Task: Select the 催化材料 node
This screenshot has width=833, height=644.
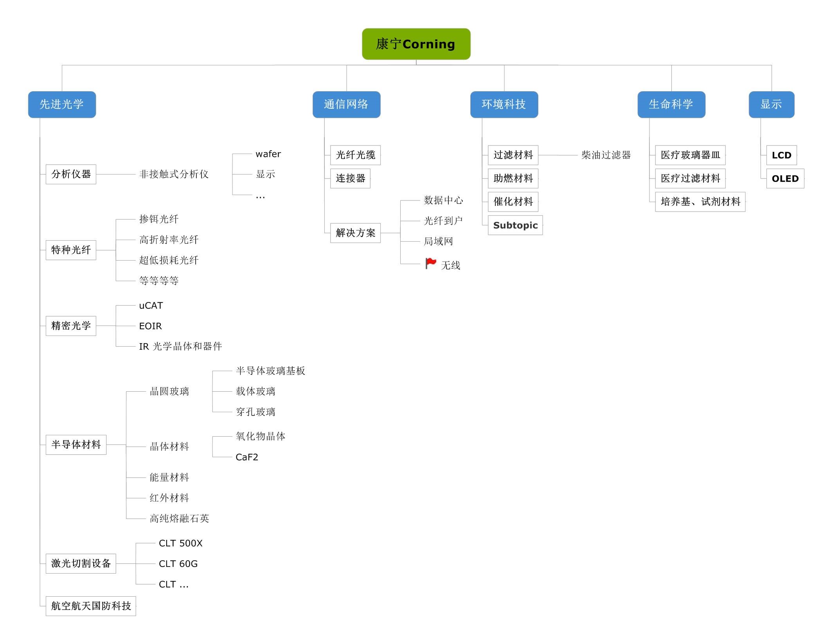Action: point(513,202)
